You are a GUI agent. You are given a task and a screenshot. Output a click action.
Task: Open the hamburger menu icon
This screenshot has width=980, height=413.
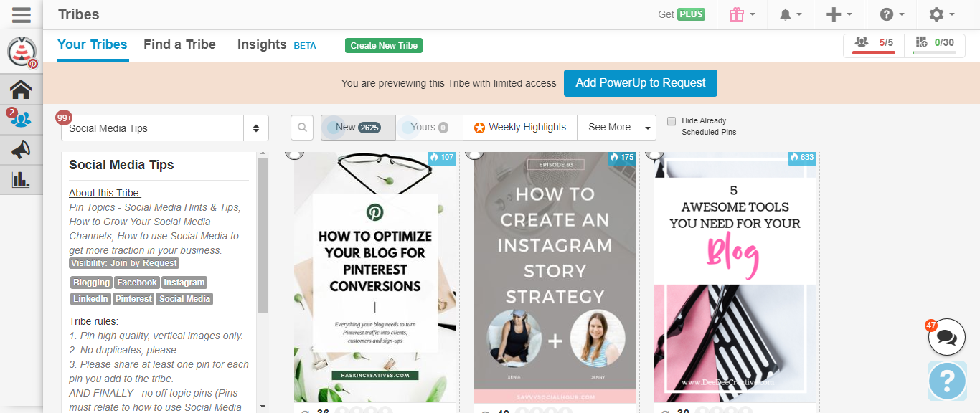point(21,14)
